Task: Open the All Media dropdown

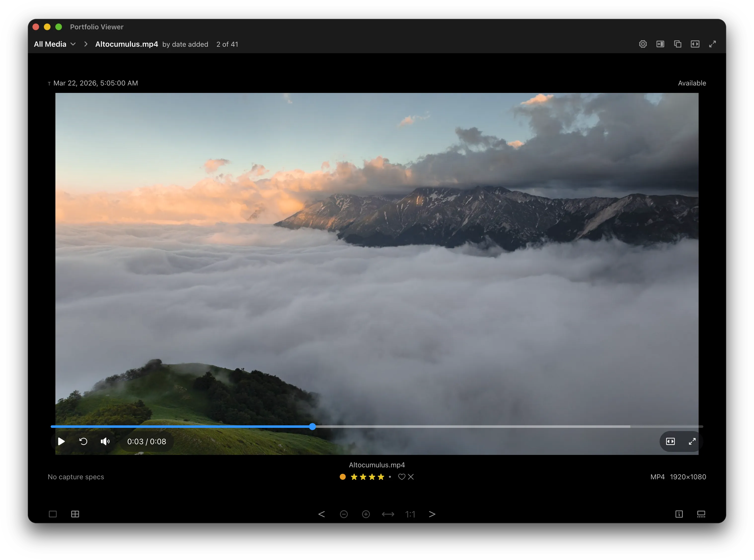Action: (x=55, y=44)
